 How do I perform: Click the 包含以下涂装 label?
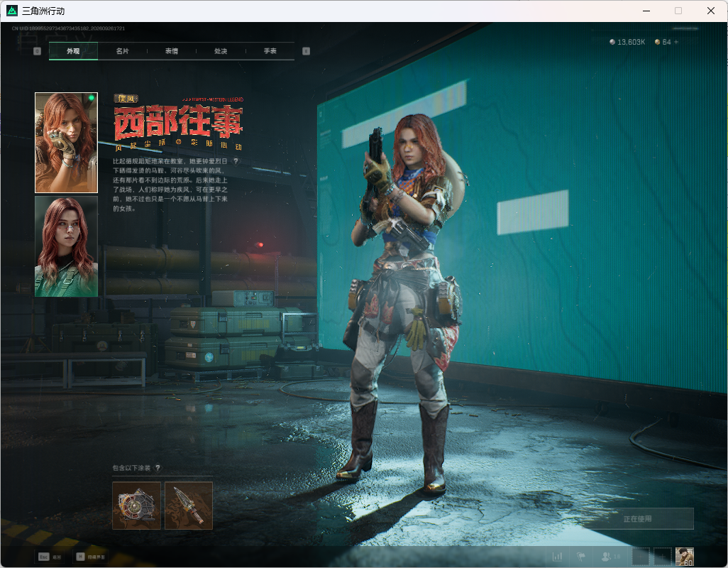[131, 468]
